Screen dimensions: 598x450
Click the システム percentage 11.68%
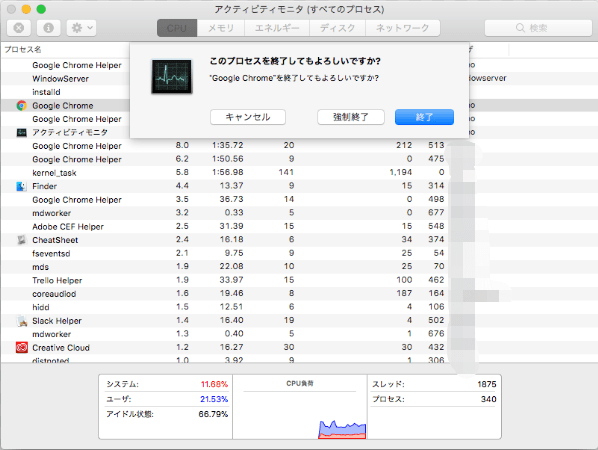[x=214, y=384]
